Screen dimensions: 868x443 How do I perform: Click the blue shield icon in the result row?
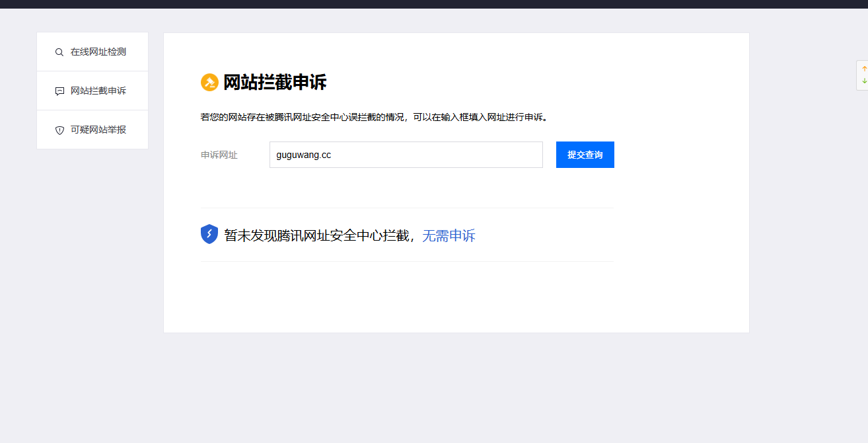pyautogui.click(x=209, y=234)
